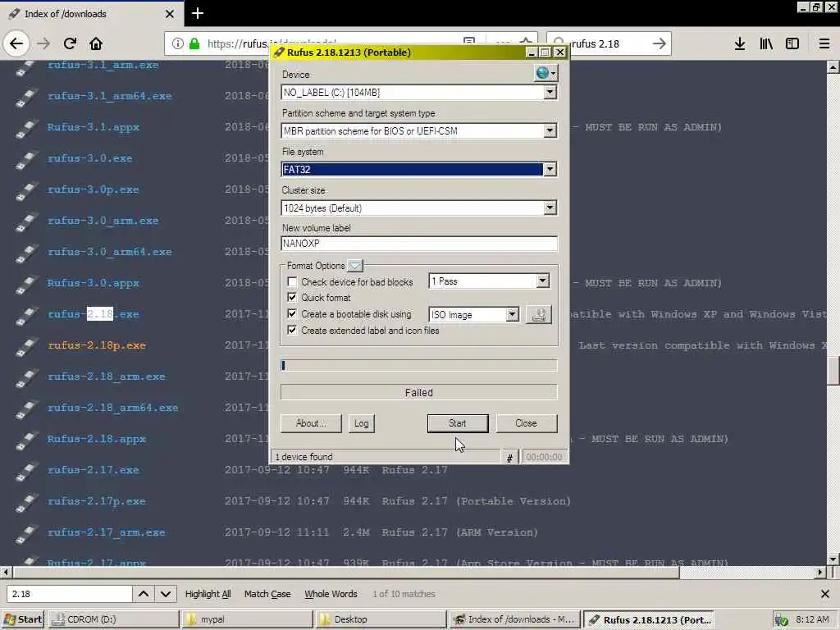The height and width of the screenshot is (630, 840).
Task: Go back with the browser back arrow
Action: 16,43
